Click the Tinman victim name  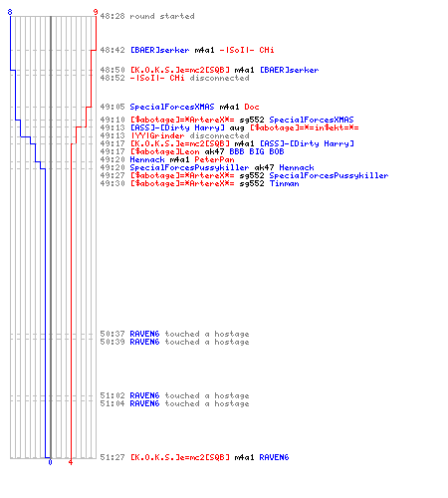tap(284, 183)
